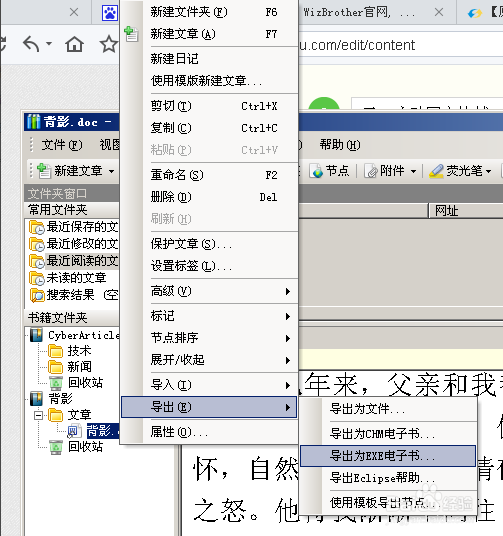
Task: Click 网址 column header
Action: point(466,211)
